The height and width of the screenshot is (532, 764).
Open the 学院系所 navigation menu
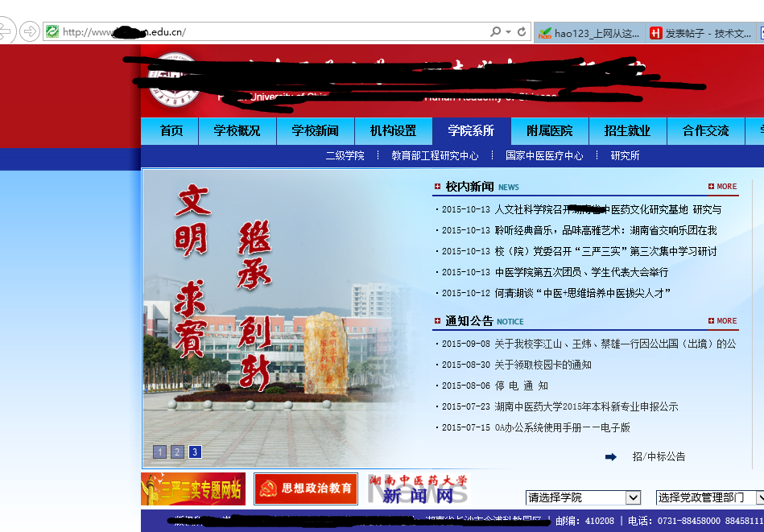(x=472, y=130)
